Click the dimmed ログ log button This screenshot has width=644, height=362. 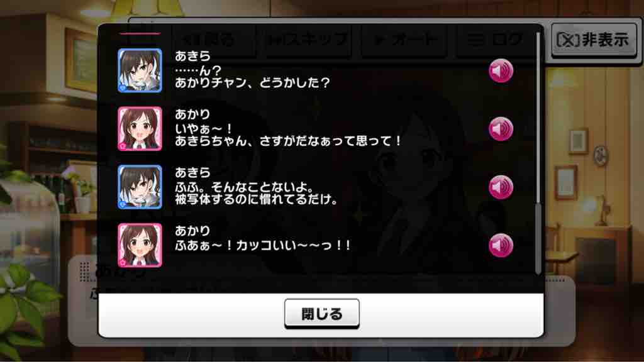495,40
